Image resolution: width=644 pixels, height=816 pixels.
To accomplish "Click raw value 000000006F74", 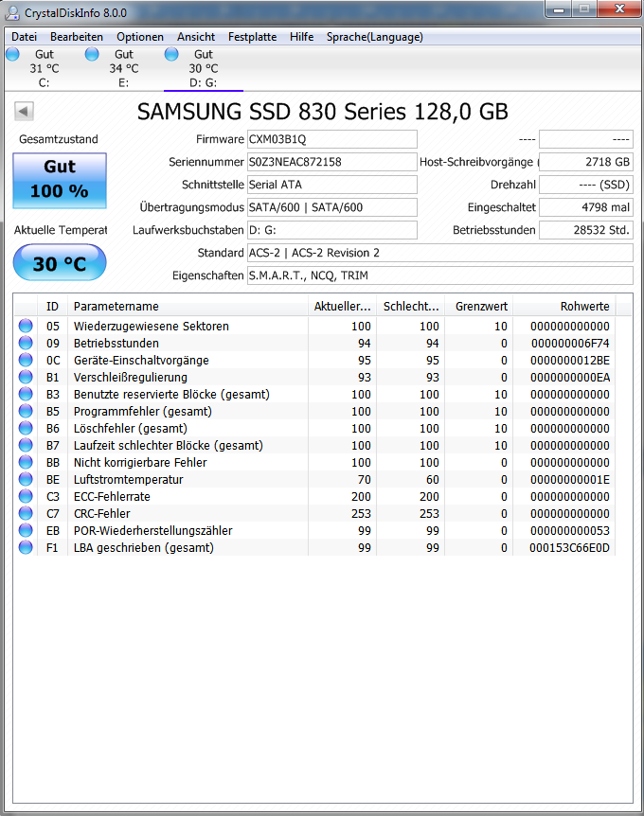I will [570, 344].
